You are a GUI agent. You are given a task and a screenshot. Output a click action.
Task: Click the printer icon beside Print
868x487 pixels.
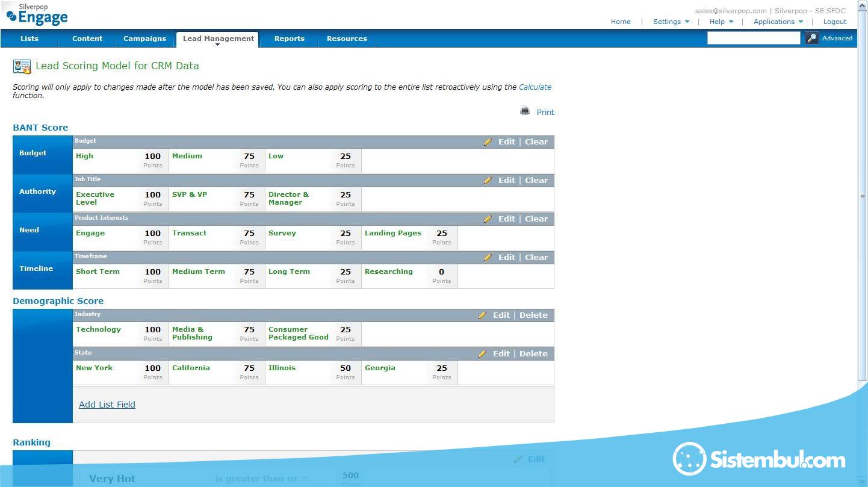525,111
